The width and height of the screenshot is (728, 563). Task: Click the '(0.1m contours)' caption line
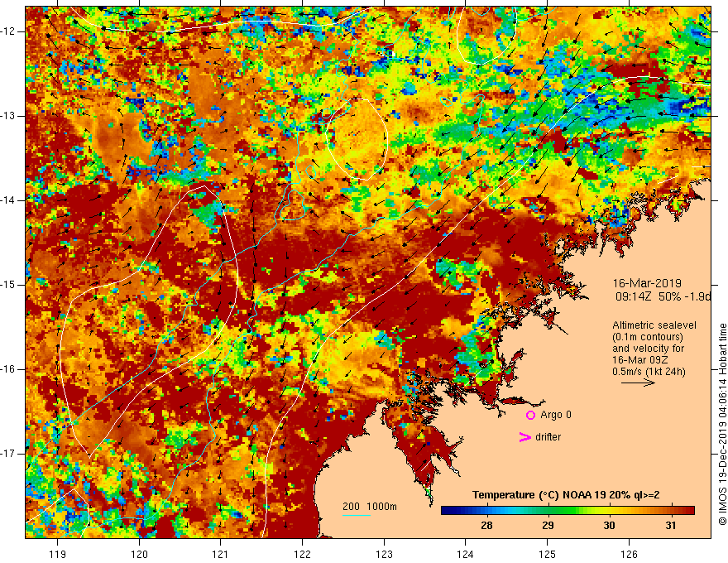pyautogui.click(x=647, y=337)
